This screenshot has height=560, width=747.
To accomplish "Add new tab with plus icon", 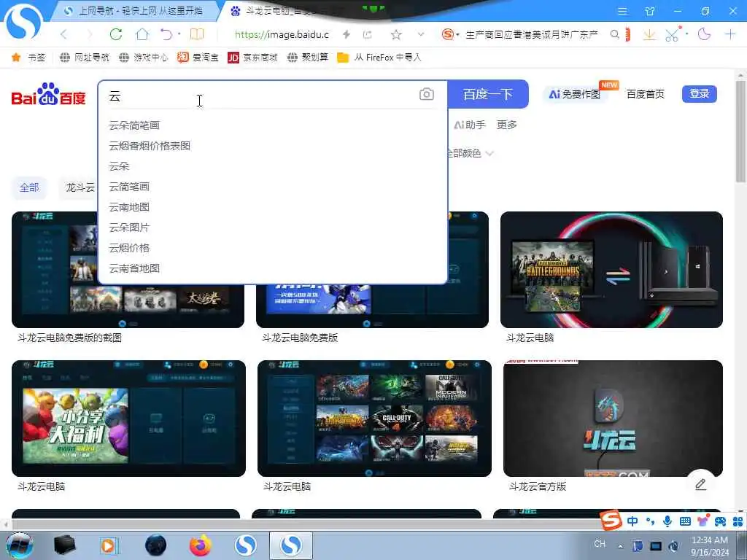I will (729, 34).
